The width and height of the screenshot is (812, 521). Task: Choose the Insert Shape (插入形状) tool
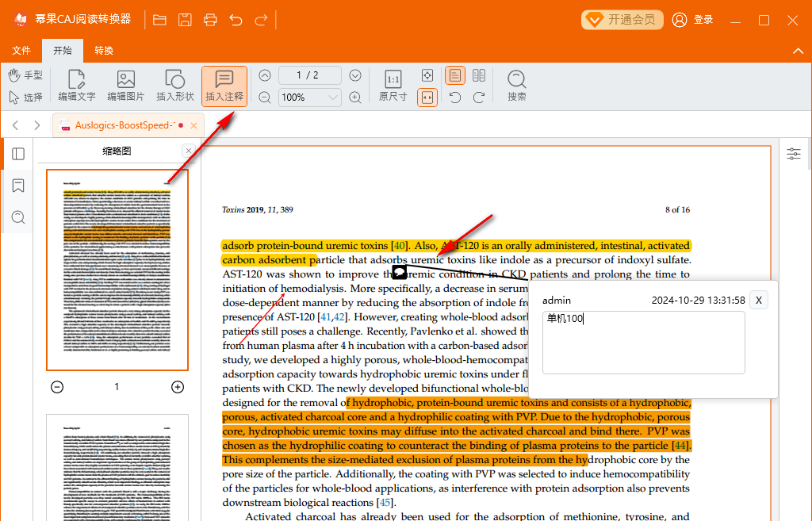175,86
